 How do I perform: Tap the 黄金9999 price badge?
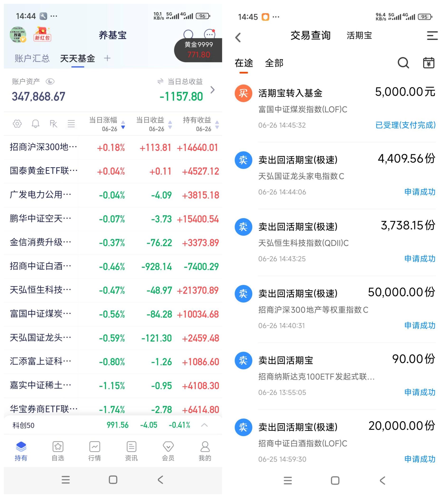(x=198, y=50)
